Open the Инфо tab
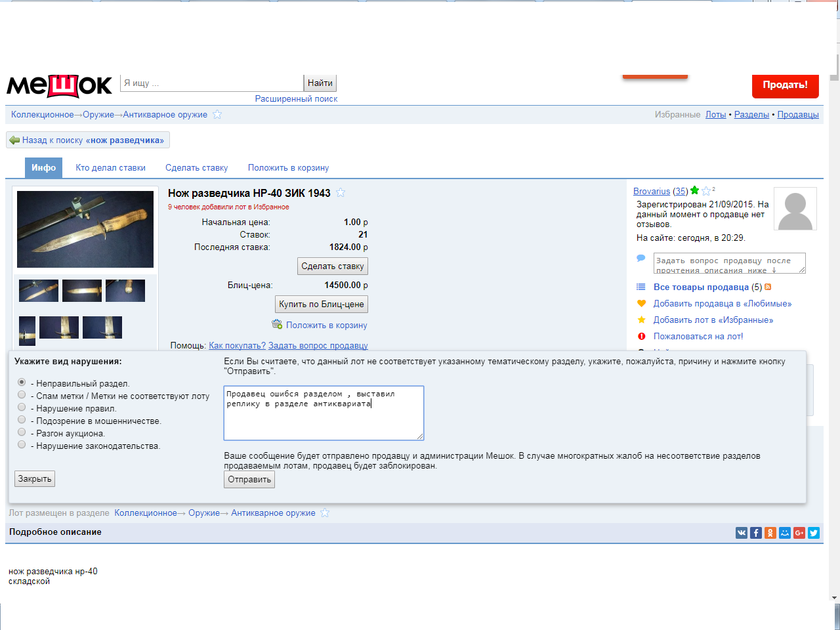The image size is (840, 630). coord(44,167)
